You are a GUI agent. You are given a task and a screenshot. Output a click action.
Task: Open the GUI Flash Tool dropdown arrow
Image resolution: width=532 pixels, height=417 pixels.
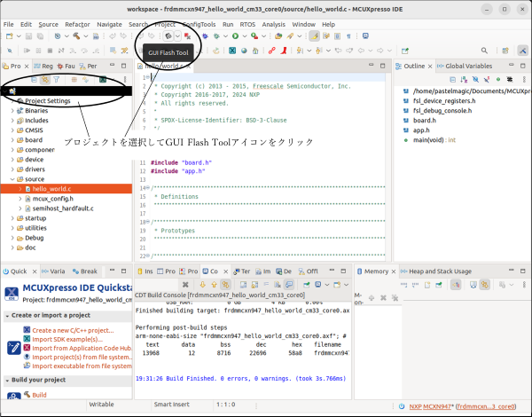178,36
